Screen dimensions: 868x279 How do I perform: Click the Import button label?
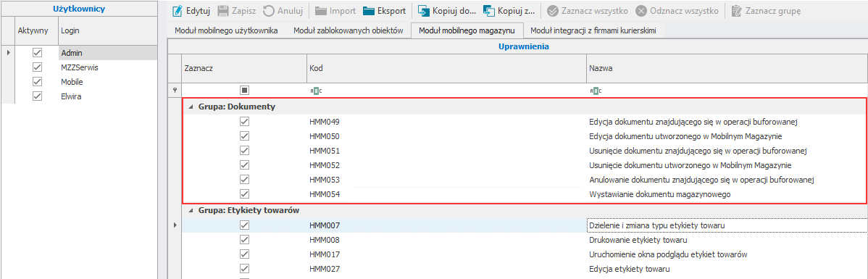[x=343, y=11]
